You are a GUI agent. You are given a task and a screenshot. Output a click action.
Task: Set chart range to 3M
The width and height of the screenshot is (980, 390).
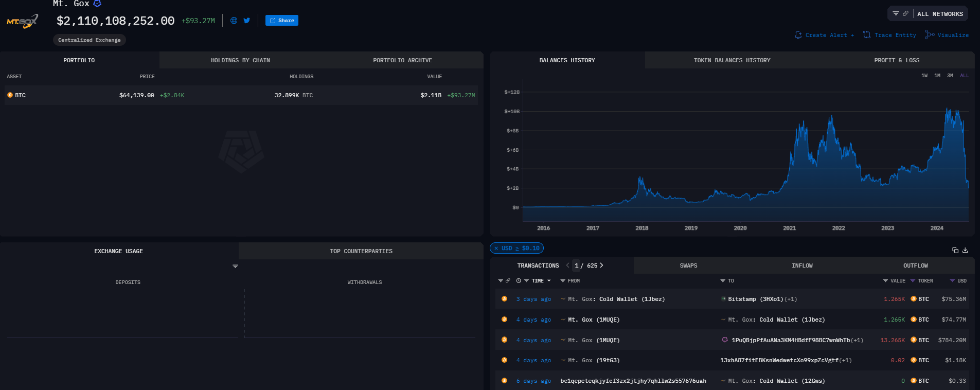coord(950,76)
